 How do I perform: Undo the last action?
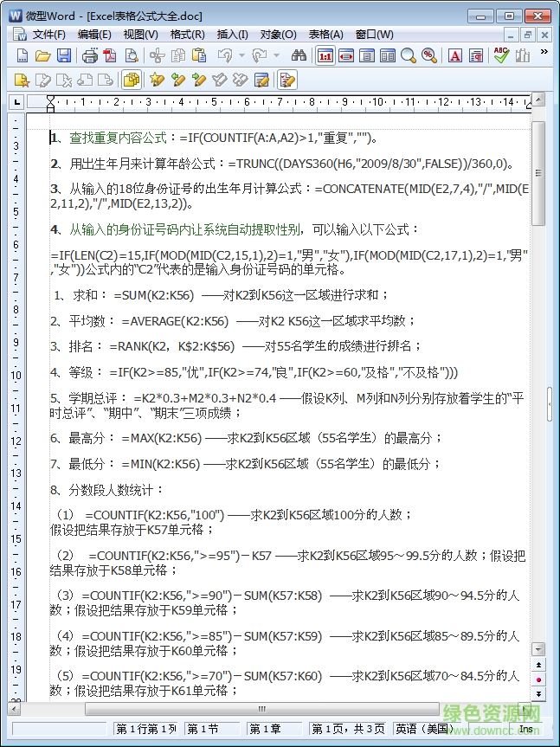[225, 55]
